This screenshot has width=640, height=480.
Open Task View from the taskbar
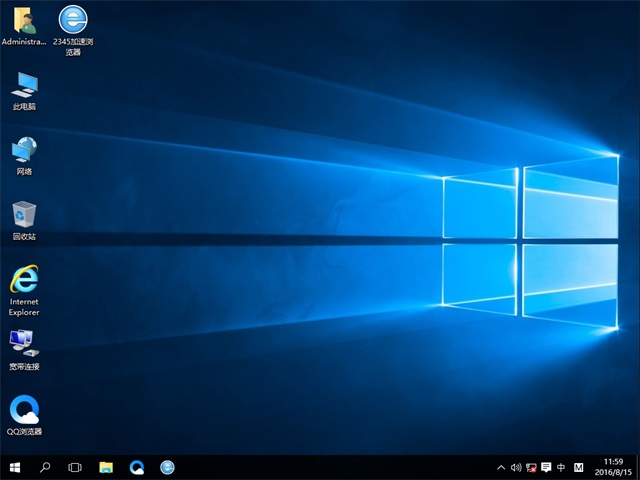[x=75, y=467]
